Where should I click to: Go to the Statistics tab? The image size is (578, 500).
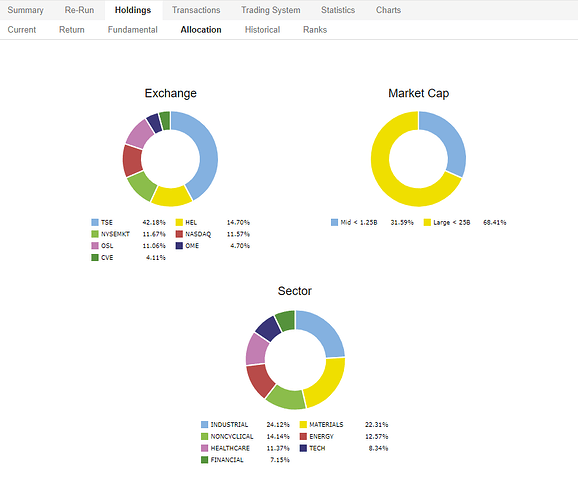pyautogui.click(x=338, y=10)
